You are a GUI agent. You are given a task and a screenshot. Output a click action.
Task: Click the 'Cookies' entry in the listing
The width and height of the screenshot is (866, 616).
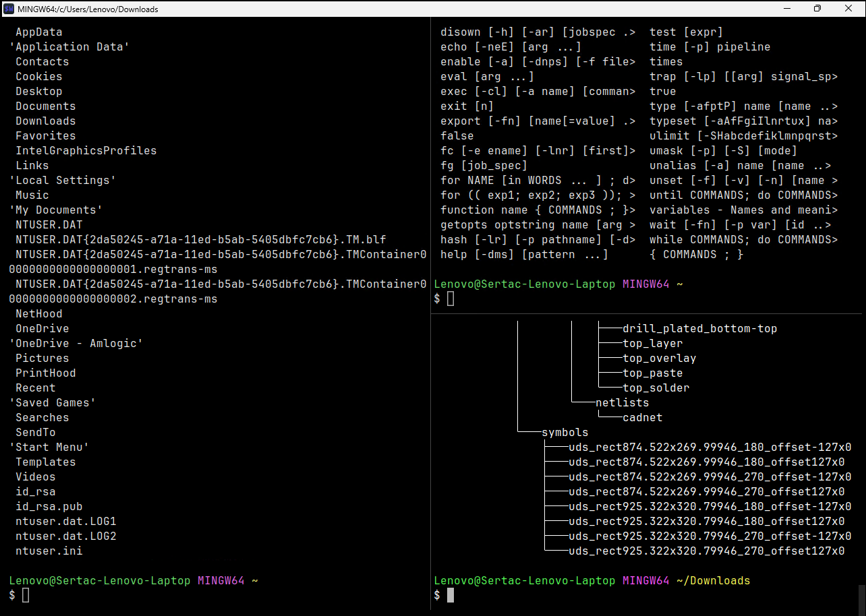pos(39,77)
